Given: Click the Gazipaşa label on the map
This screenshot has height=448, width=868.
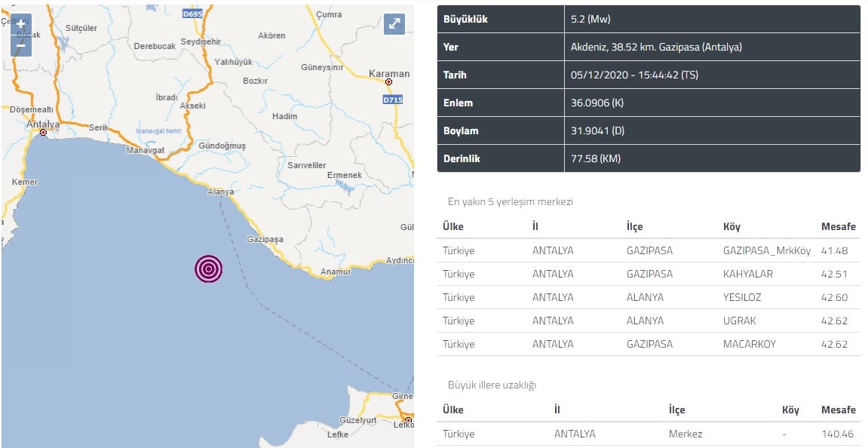Looking at the screenshot, I should (265, 239).
